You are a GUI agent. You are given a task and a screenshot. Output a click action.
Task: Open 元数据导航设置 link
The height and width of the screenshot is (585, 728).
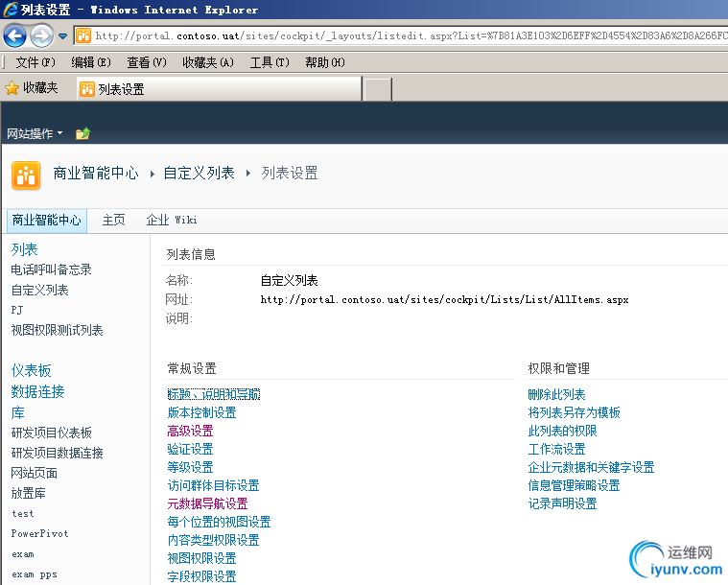[x=207, y=503]
